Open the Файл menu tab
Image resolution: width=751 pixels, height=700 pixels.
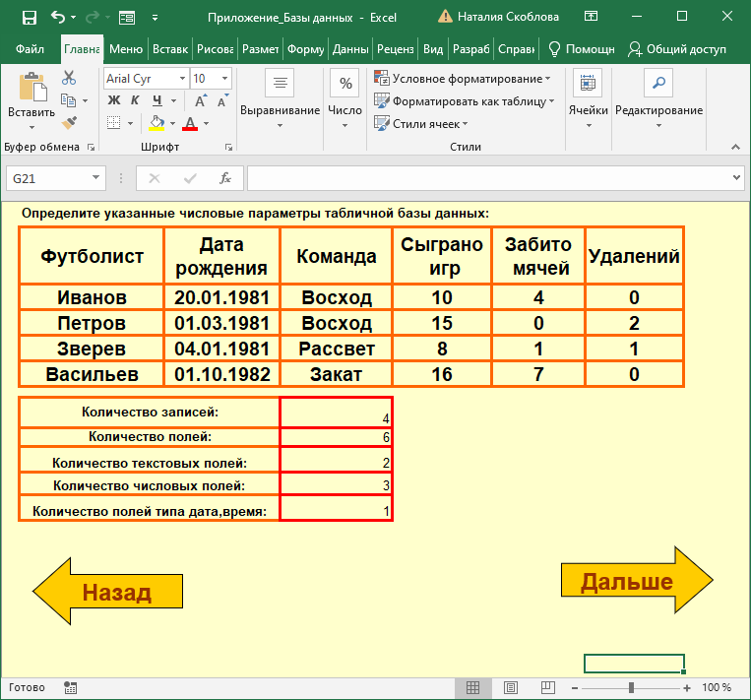[30, 49]
